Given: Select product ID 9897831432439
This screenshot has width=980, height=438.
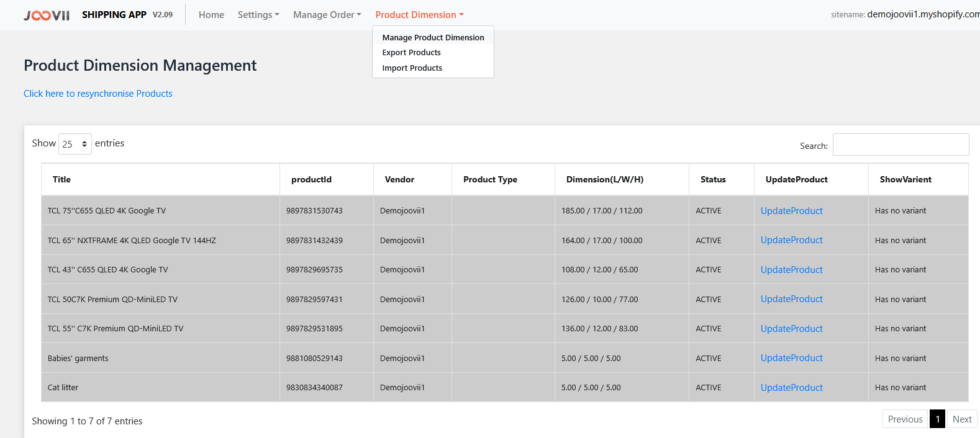Looking at the screenshot, I should 314,241.
